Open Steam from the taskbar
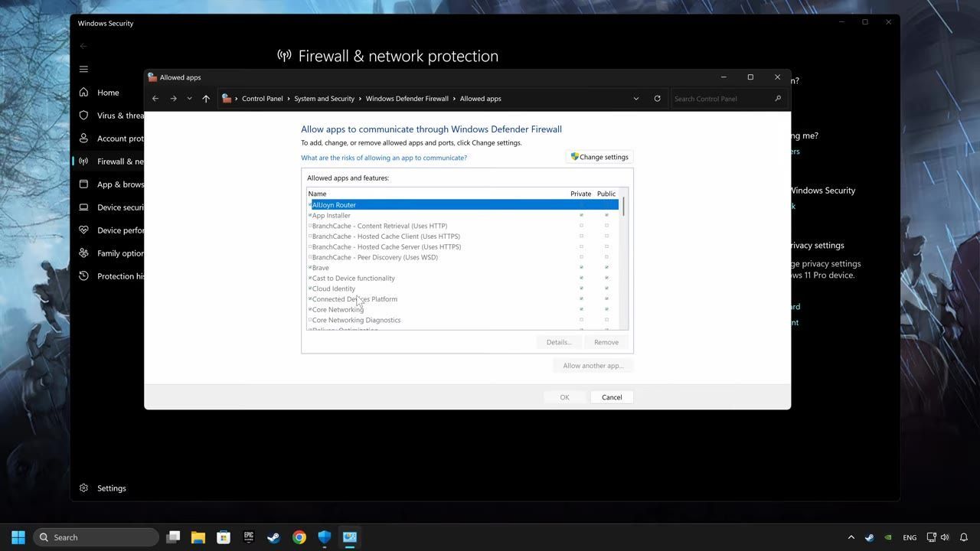This screenshot has width=980, height=551. click(x=274, y=537)
